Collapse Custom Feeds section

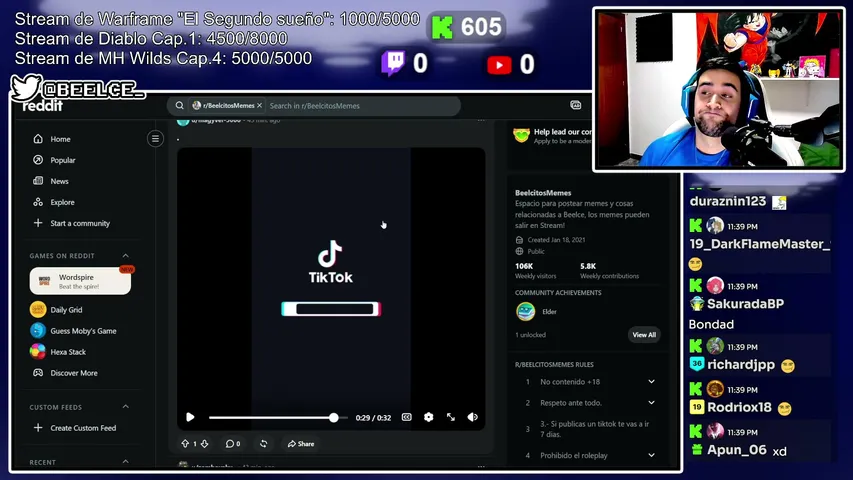(126, 407)
